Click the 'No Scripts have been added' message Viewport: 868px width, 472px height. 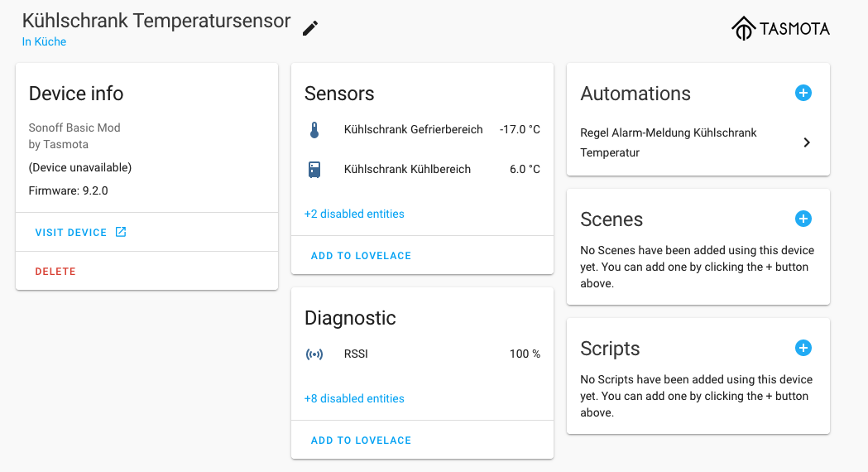697,396
